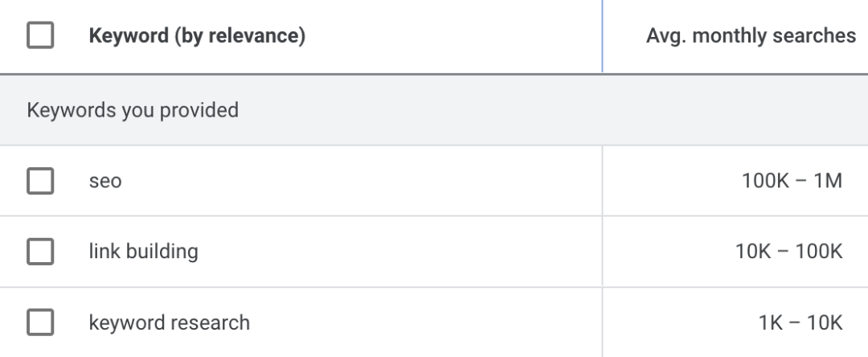
Task: Tick the select-all checkbox in the header
Action: (40, 36)
